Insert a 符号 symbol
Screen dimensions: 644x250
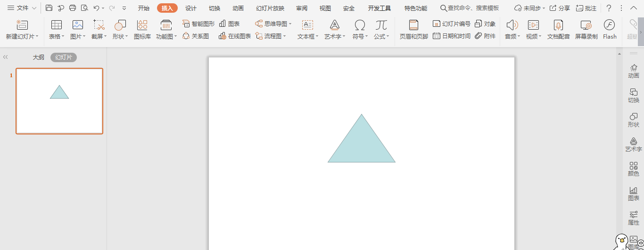(x=360, y=29)
